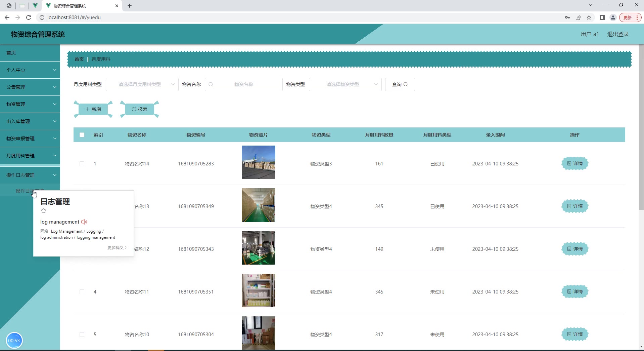Click the page vertical scrollbar
Screen dimensions: 644x351
[641, 128]
